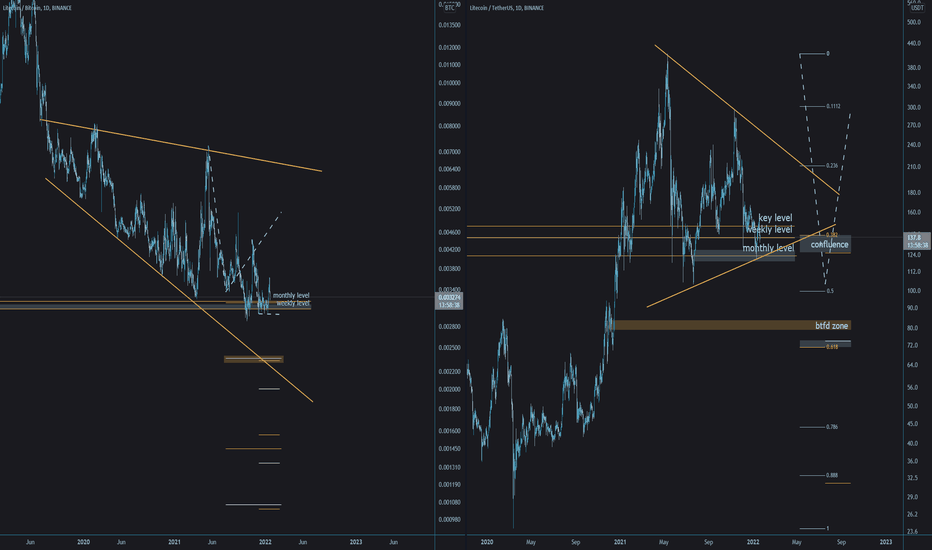Click 2023 on the TetherUS chart time axis
The height and width of the screenshot is (550, 932).
[x=886, y=542]
